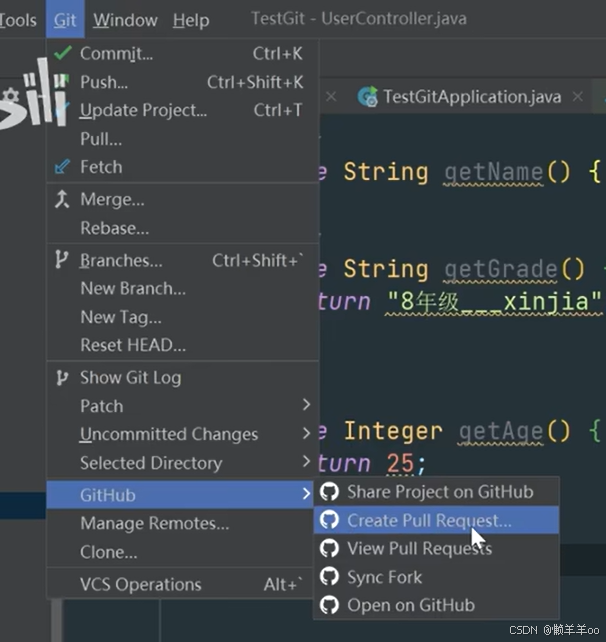Select Fetch in the Git menu
This screenshot has height=642, width=606.
click(x=183, y=167)
